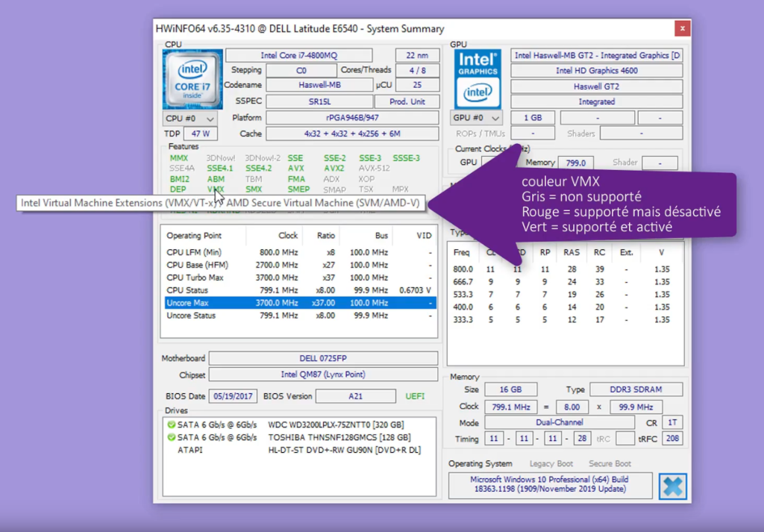Click the Intel HD Graphics 4600 field
The image size is (764, 532).
(x=596, y=71)
